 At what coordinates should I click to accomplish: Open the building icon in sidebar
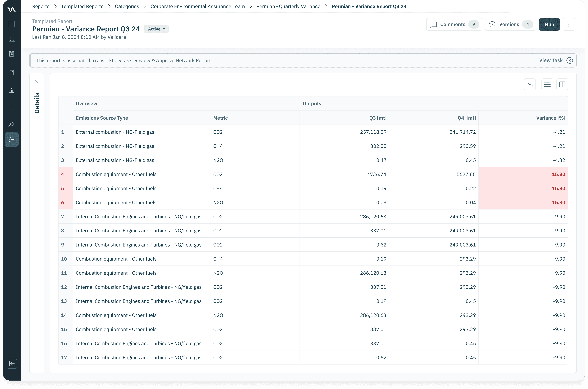(x=11, y=39)
